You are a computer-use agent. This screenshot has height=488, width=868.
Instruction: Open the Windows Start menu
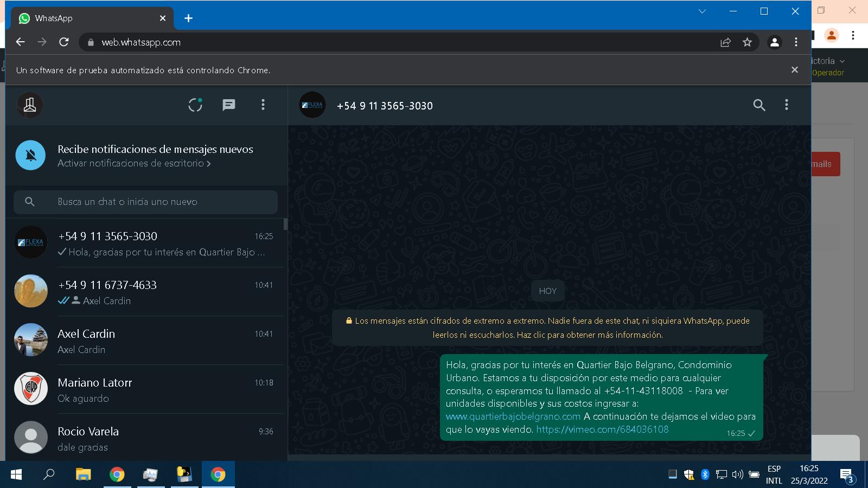16,474
